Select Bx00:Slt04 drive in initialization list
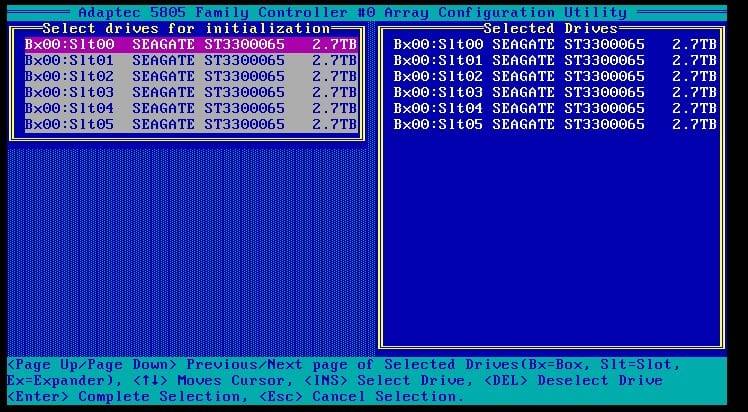The width and height of the screenshot is (748, 412). [191, 109]
